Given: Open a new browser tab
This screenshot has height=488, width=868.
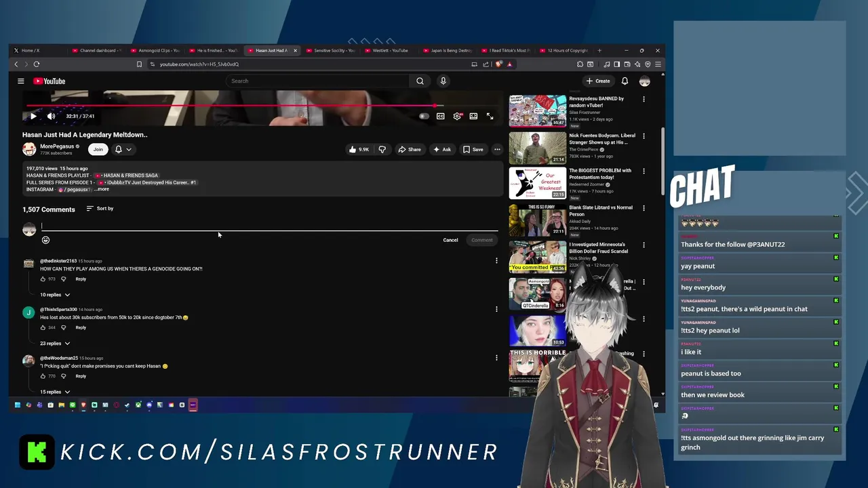Looking at the screenshot, I should (599, 51).
